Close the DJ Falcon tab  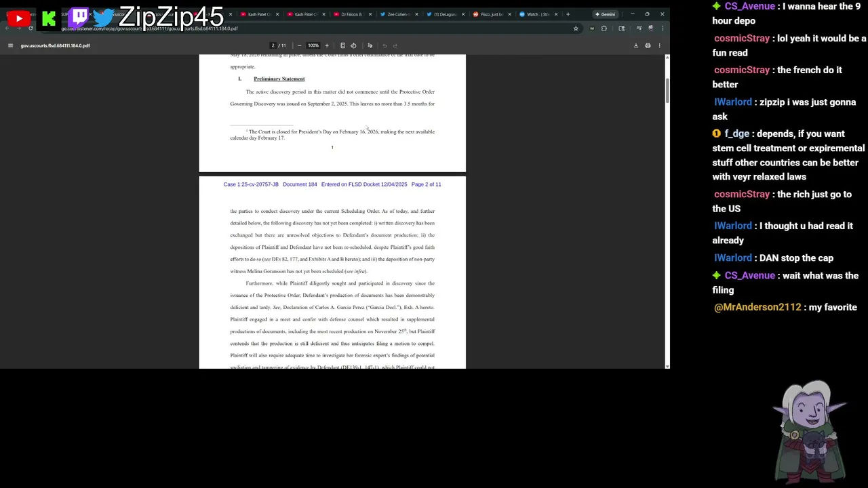click(x=370, y=14)
